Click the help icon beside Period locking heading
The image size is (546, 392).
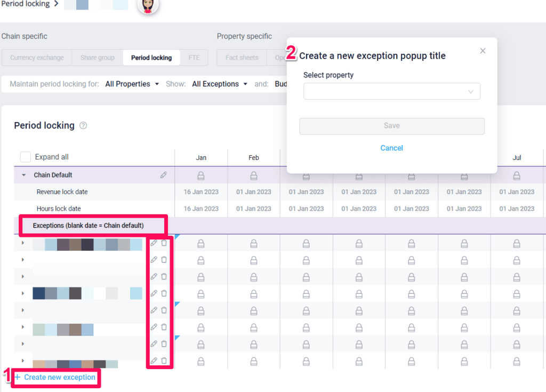[83, 126]
